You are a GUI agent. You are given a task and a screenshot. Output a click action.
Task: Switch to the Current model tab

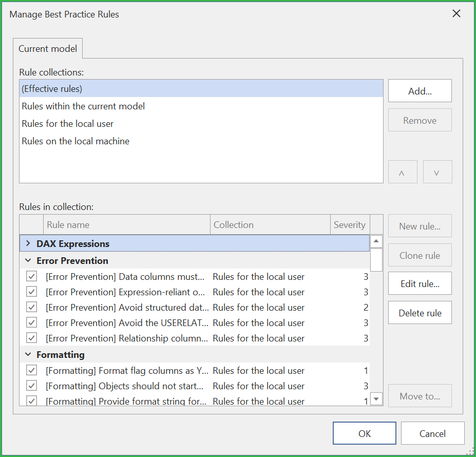point(47,48)
